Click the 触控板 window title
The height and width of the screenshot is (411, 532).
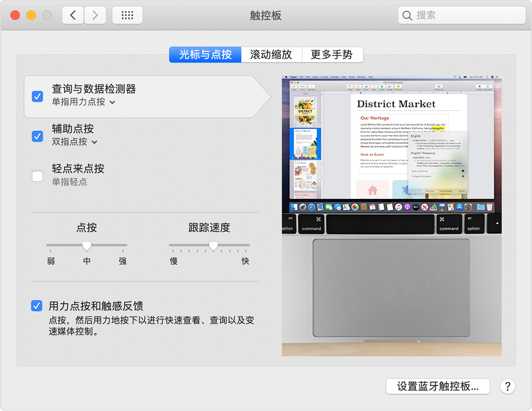click(x=266, y=16)
